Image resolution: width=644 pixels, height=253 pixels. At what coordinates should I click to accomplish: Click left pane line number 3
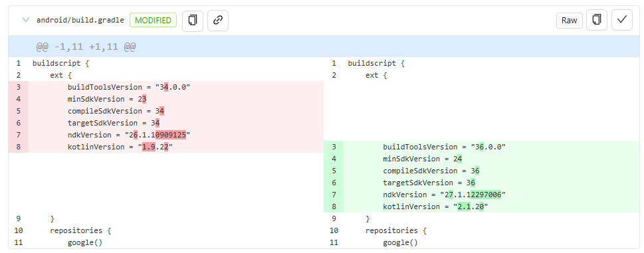click(x=19, y=87)
